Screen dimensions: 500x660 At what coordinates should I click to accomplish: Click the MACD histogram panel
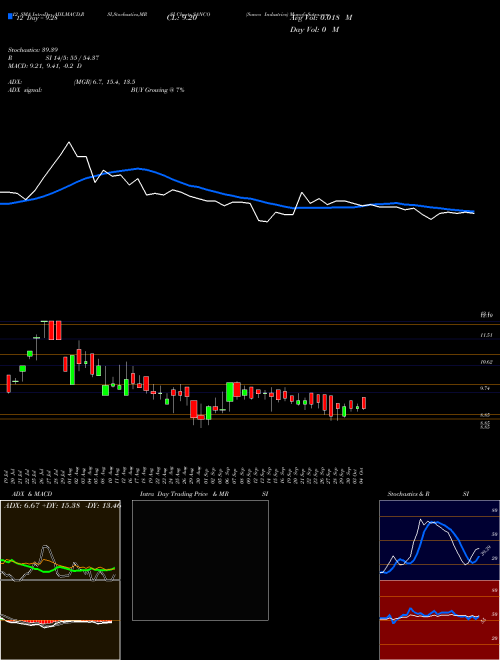click(x=60, y=620)
